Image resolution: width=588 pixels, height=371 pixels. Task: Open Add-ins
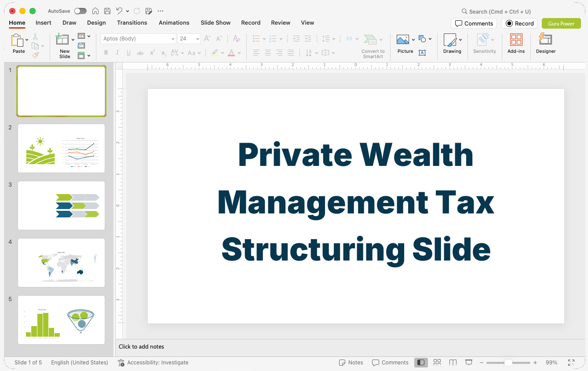click(516, 44)
